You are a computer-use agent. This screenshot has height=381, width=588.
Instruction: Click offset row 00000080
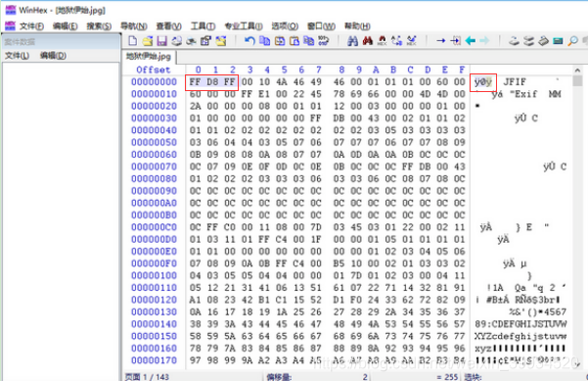coord(154,178)
